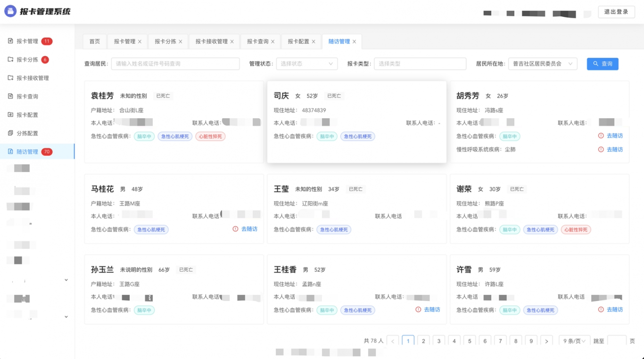Image resolution: width=644 pixels, height=359 pixels.
Task: Close the 报卡管理 tab
Action: (x=140, y=41)
